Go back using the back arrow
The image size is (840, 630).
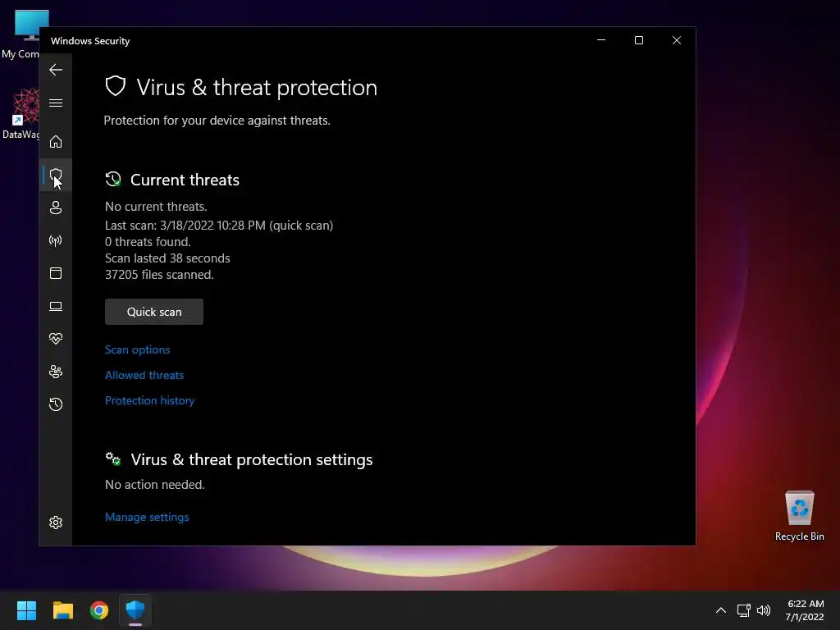click(x=56, y=70)
